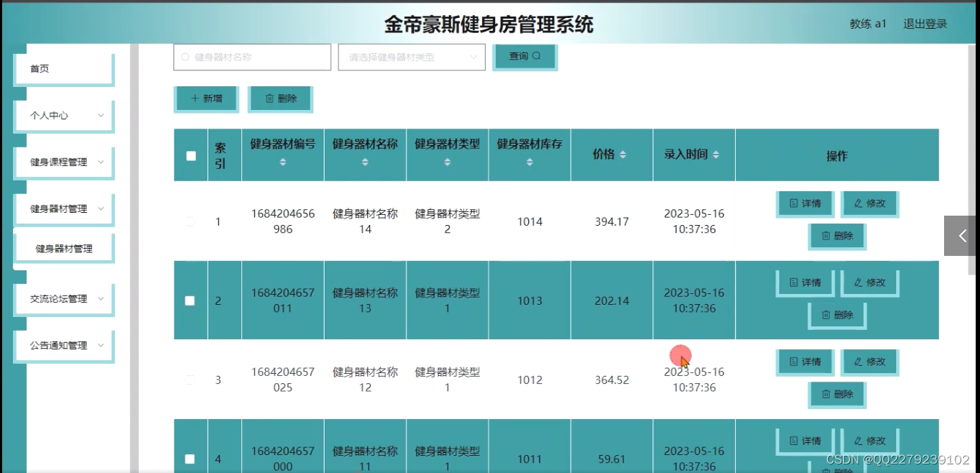Click 删除 for 健身器材名称12 row
Screen dimensions: 980x473
point(837,394)
